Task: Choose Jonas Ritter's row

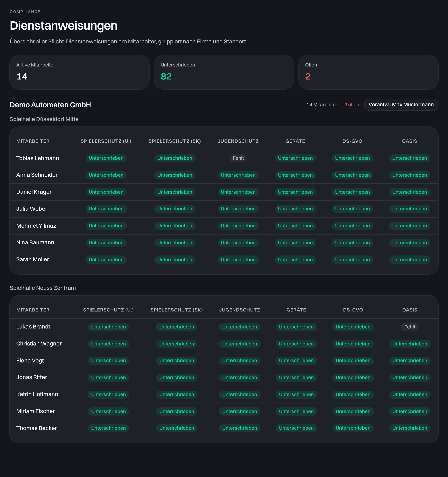Action: pos(224,377)
